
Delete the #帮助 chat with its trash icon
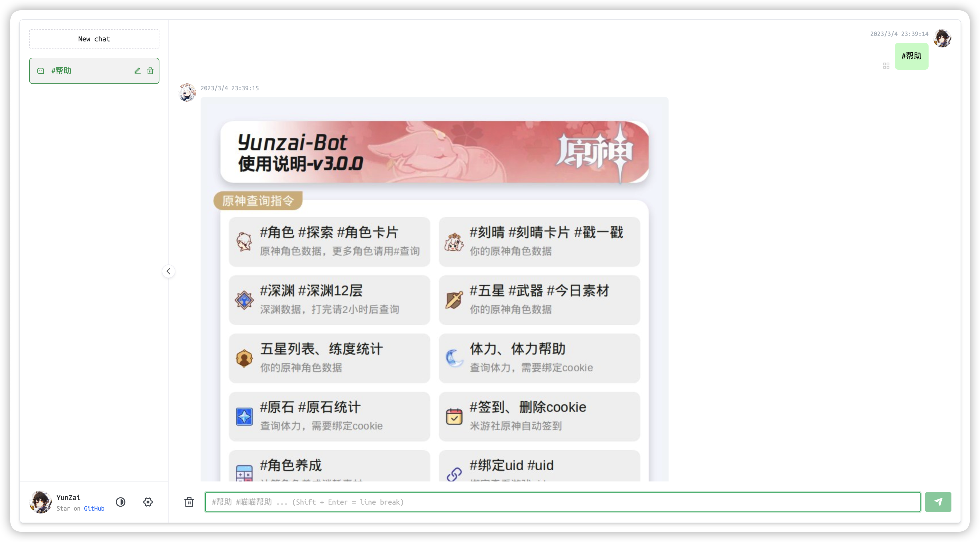pyautogui.click(x=150, y=71)
